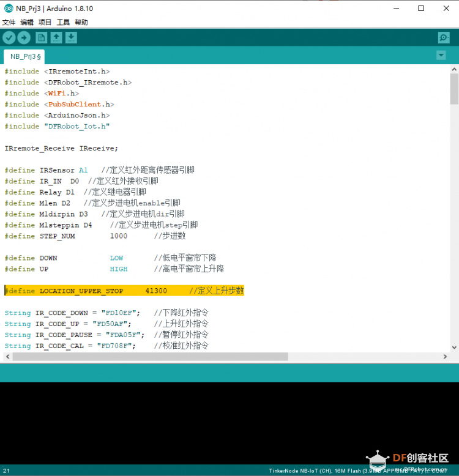The height and width of the screenshot is (476, 459).
Task: Click the IR_CODE_UP string line
Action: pyautogui.click(x=106, y=324)
